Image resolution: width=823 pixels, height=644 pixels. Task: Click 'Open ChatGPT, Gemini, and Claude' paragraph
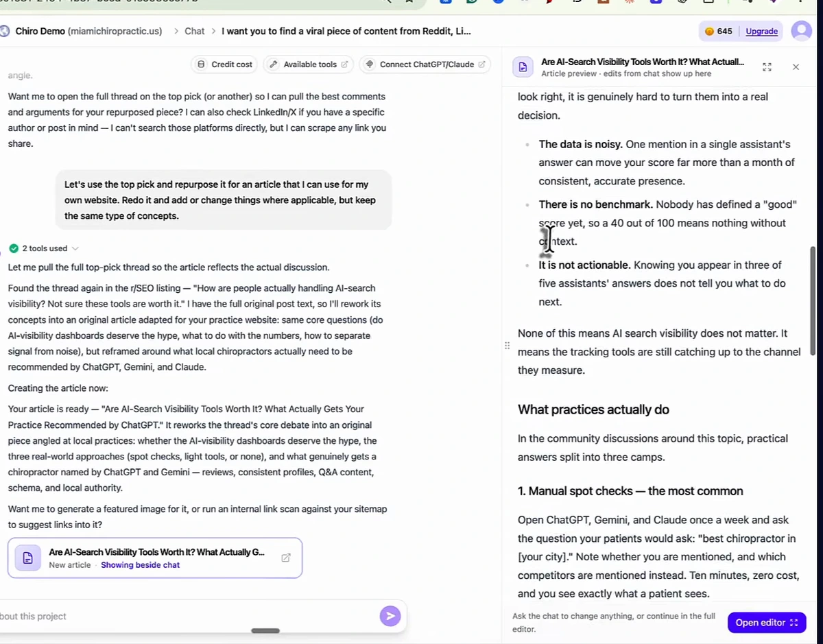click(657, 557)
